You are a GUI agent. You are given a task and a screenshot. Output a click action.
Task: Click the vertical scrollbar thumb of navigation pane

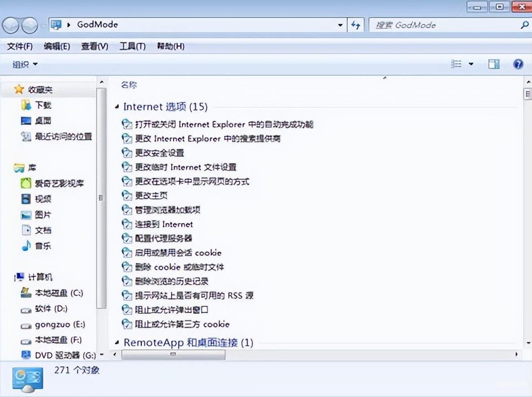(101, 198)
